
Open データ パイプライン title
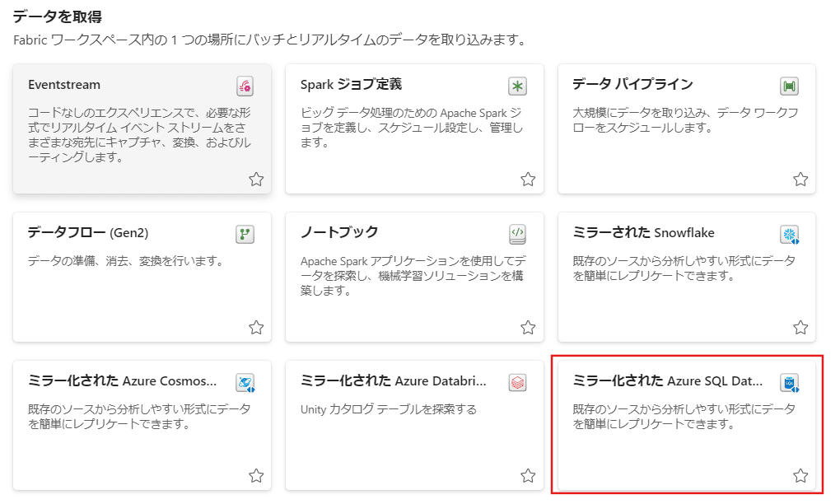[x=632, y=84]
